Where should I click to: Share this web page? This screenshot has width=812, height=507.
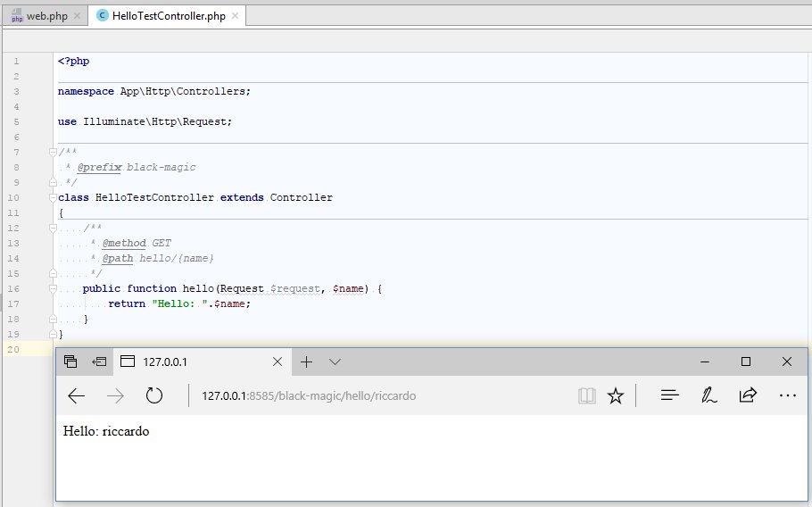click(748, 396)
